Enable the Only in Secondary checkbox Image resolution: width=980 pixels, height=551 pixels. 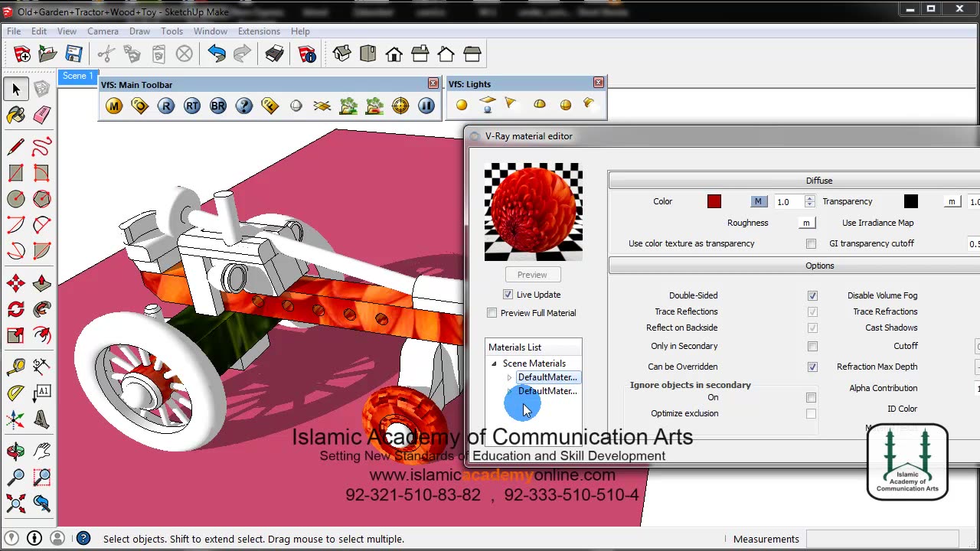point(812,347)
